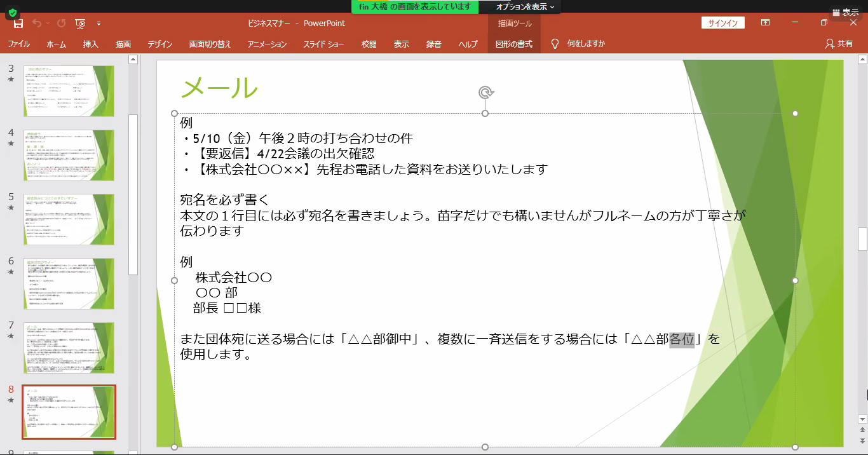Click line 5/10（金）午後２時の打ち合わせの件
Image resolution: width=868 pixels, height=455 pixels.
click(x=304, y=138)
